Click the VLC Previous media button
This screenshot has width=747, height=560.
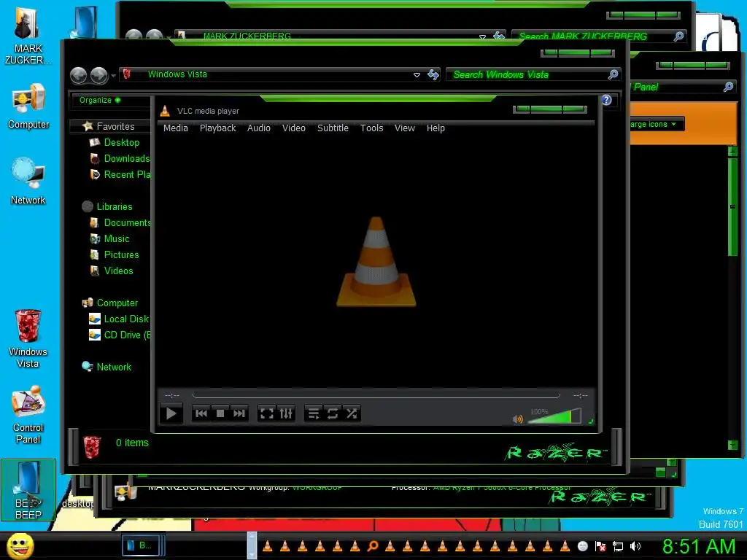pyautogui.click(x=201, y=413)
